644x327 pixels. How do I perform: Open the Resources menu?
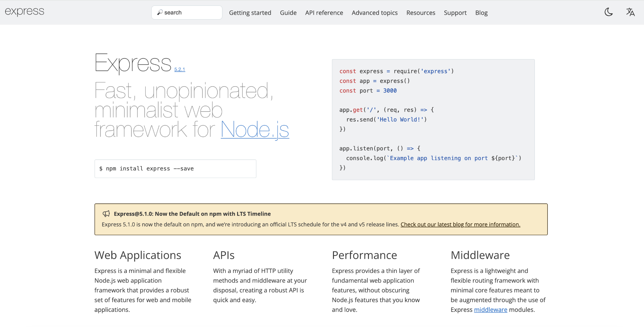[421, 13]
